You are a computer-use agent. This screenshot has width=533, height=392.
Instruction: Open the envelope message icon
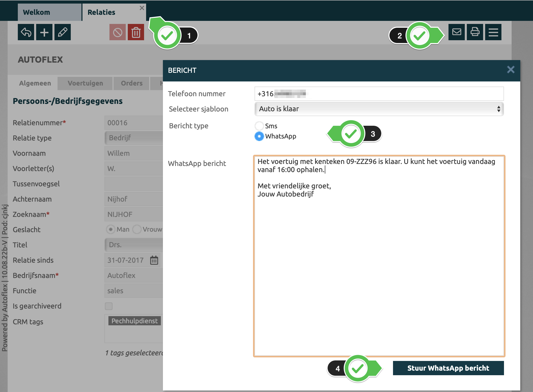point(457,32)
